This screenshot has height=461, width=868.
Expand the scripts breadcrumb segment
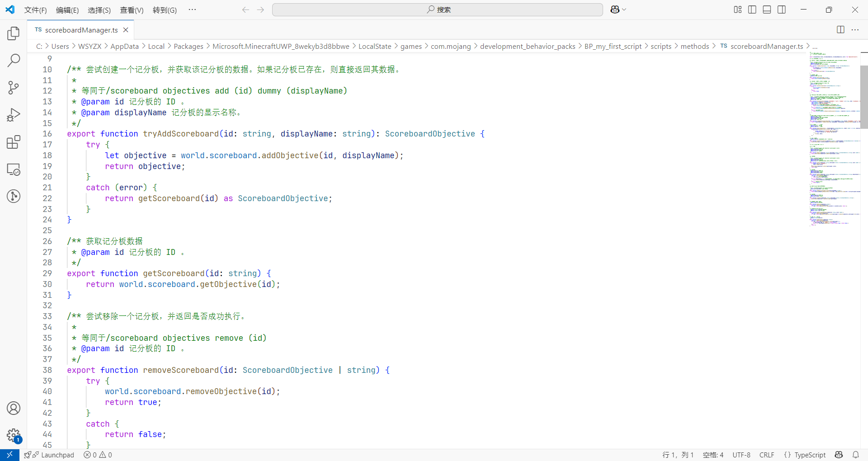[661, 46]
